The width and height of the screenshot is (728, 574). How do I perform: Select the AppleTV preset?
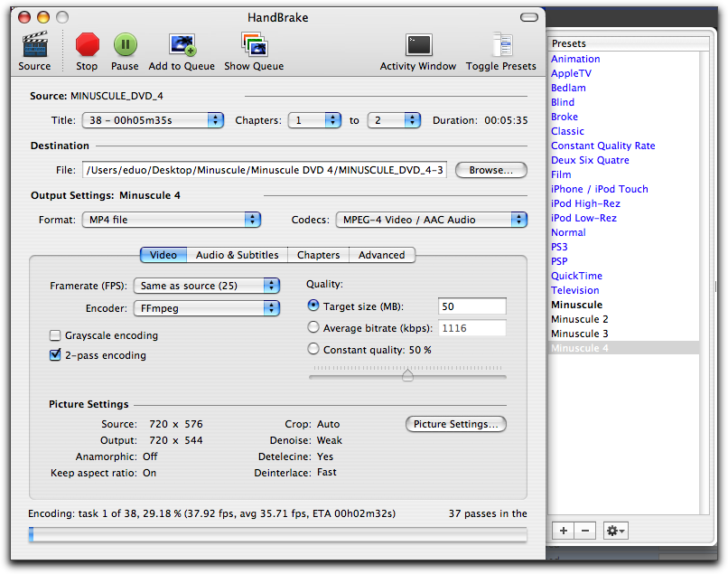pos(623,73)
